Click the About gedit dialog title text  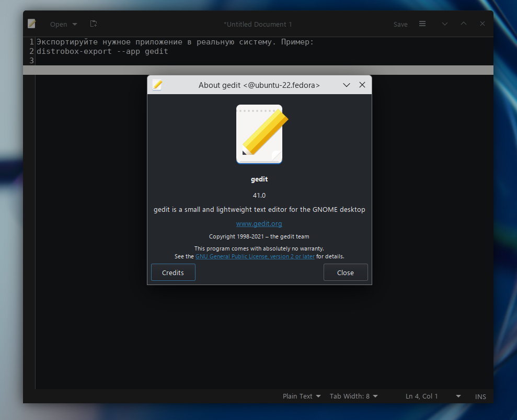(259, 85)
